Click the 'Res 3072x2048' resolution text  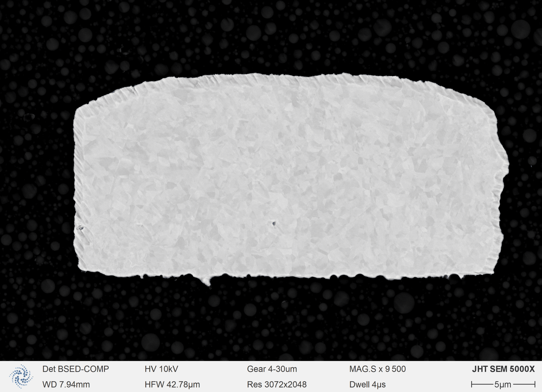[x=277, y=385]
